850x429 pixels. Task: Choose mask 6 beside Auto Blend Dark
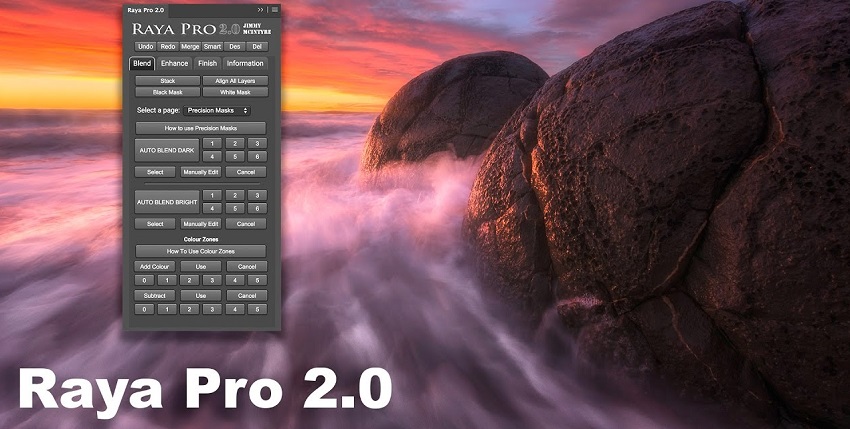257,157
